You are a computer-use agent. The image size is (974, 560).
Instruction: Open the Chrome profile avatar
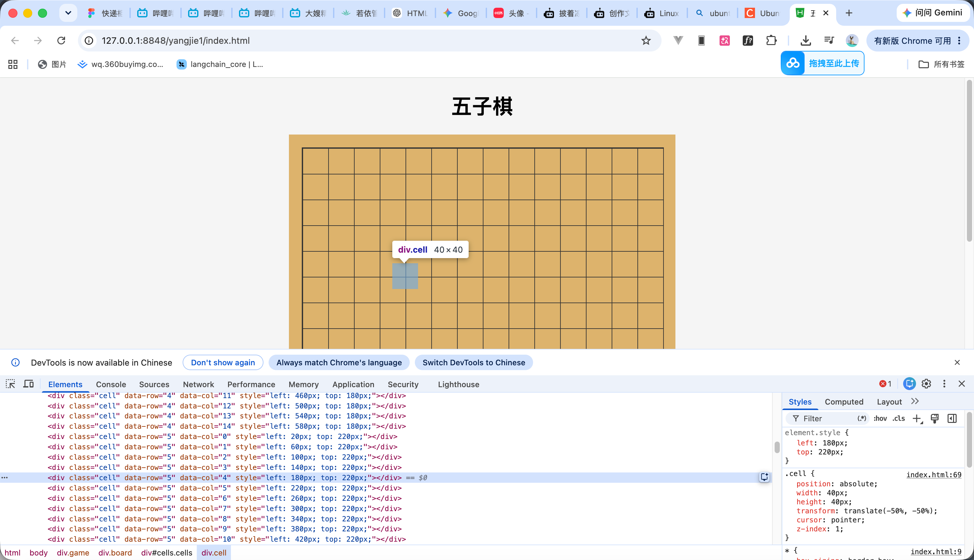pos(852,40)
